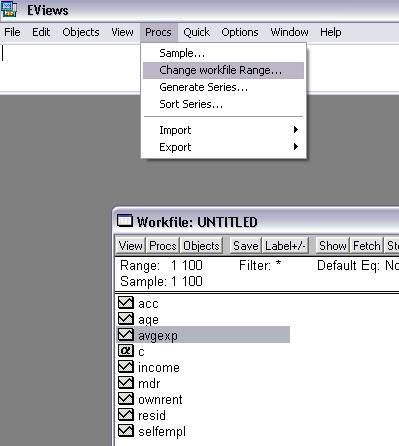Click the Workfile Objects button

tap(201, 246)
